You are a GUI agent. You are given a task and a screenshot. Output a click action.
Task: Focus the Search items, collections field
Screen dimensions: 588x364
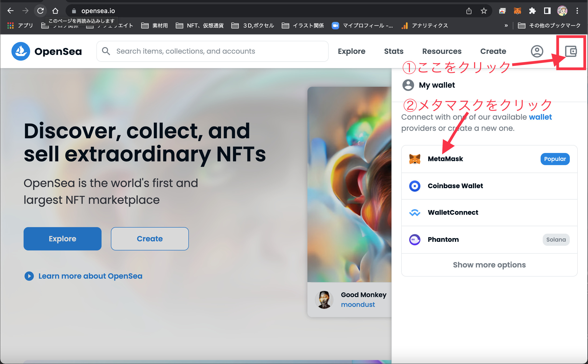click(212, 51)
